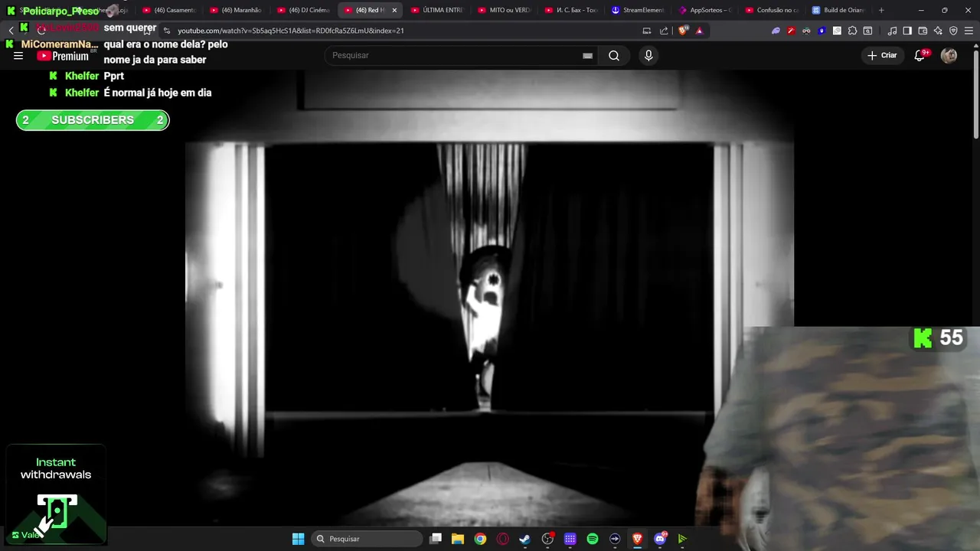This screenshot has height=551, width=980.
Task: Switch to the Confusão no ca tab
Action: click(771, 10)
